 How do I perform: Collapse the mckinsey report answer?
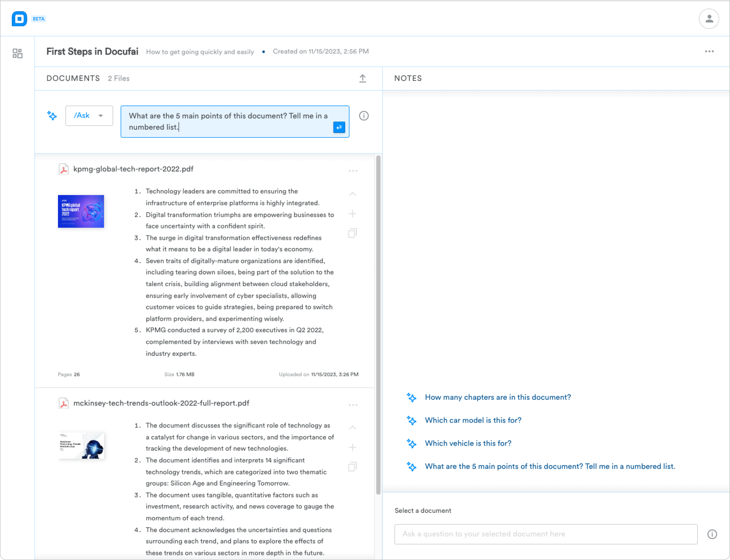tap(352, 428)
